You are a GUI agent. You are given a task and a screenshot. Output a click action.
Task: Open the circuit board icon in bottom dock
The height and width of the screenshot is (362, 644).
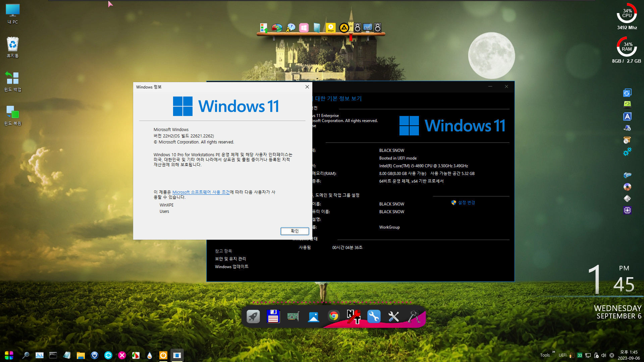(x=293, y=316)
